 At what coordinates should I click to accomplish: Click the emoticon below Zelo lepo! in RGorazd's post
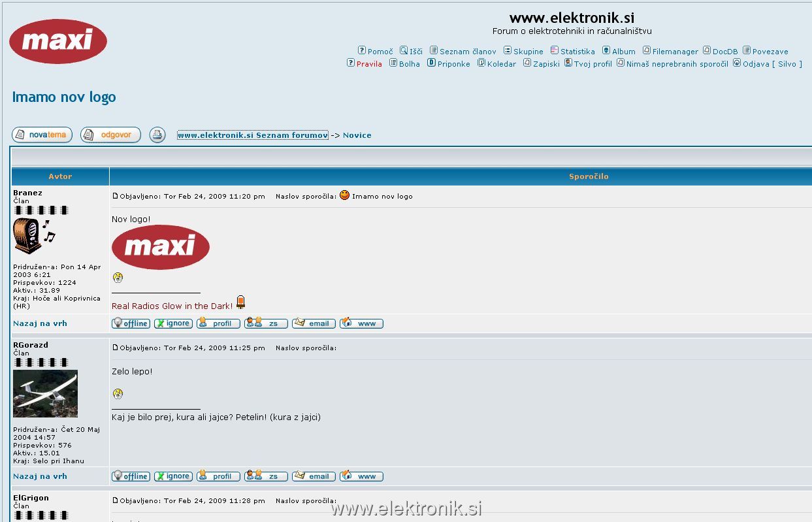(x=118, y=394)
